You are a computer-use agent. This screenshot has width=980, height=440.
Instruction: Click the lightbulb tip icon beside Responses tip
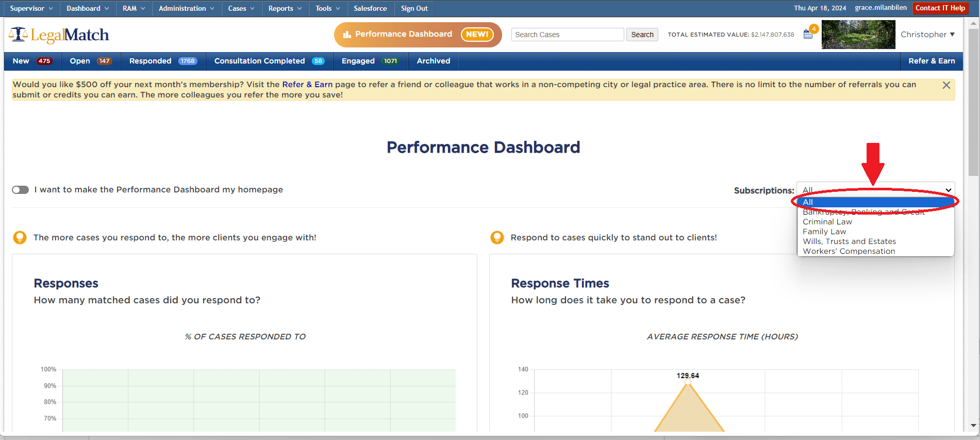coord(20,237)
